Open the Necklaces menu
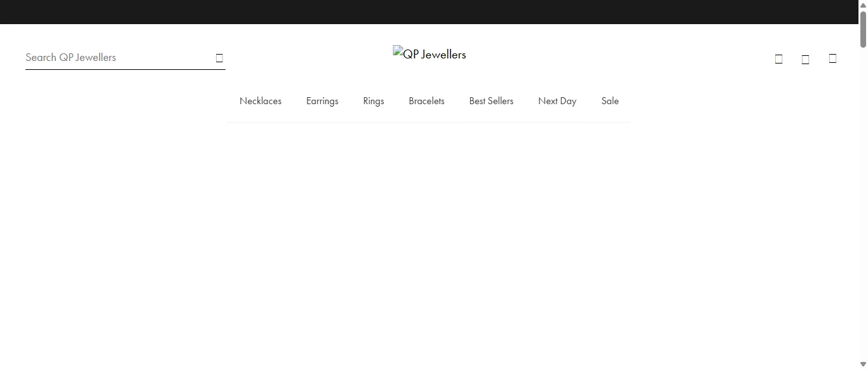Screen dimensions: 868x369 coord(261,101)
